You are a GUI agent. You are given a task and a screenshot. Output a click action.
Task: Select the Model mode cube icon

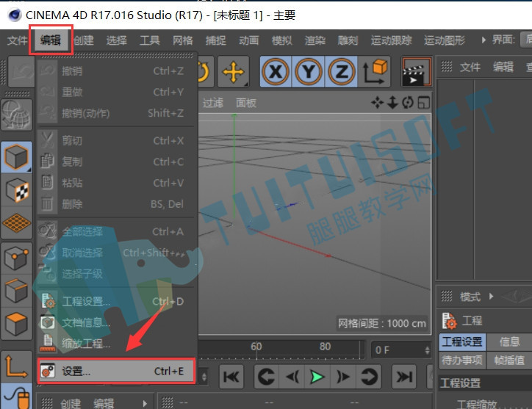[16, 156]
